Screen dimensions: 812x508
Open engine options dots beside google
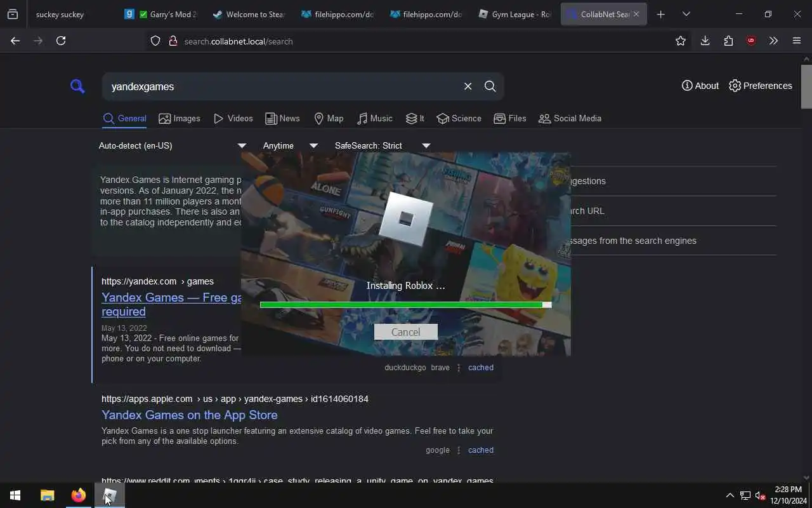point(459,450)
